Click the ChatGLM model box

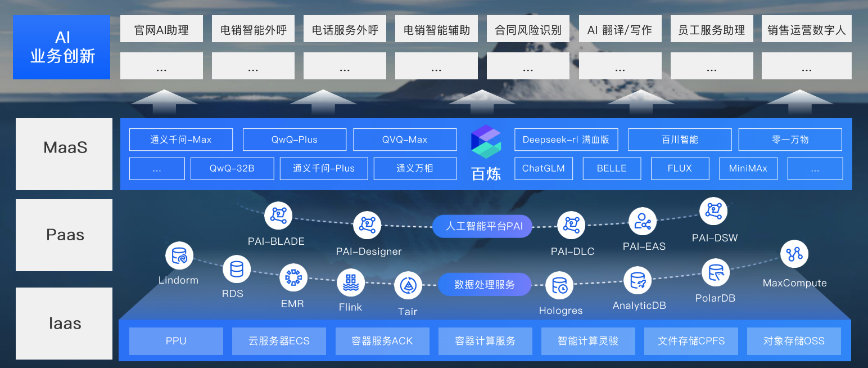(544, 168)
